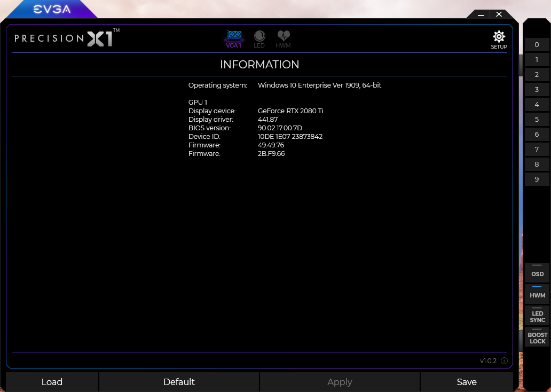551x392 pixels.
Task: Click the Device ID value 10DE 1E07 23873842
Action: pos(290,136)
